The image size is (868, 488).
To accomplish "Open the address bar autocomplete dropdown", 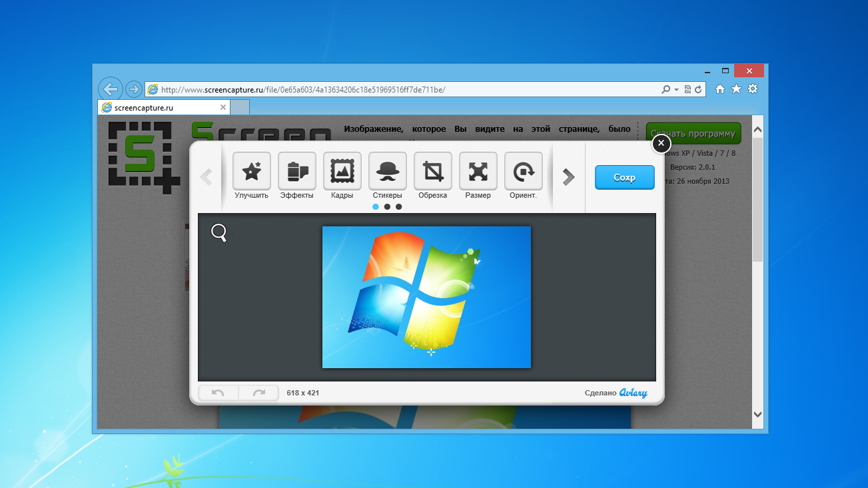I will (676, 89).
